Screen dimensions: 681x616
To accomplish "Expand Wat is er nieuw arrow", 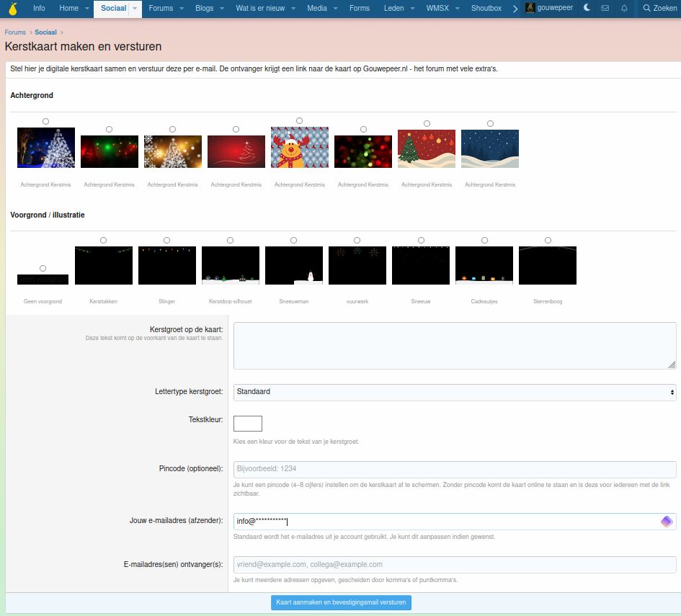I will coord(293,8).
